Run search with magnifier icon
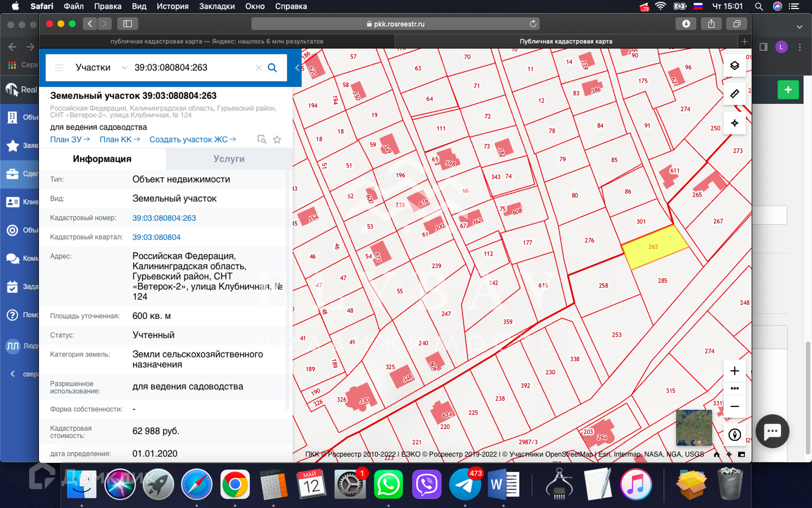Viewport: 812px width, 508px height. pos(272,68)
